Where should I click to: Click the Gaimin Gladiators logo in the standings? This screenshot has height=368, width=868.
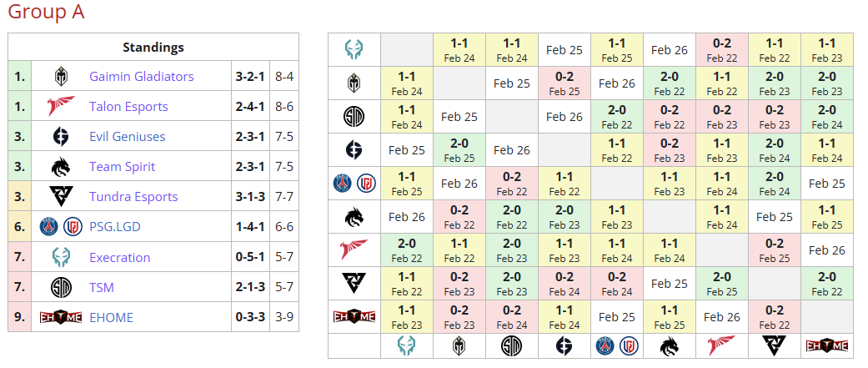coord(61,77)
